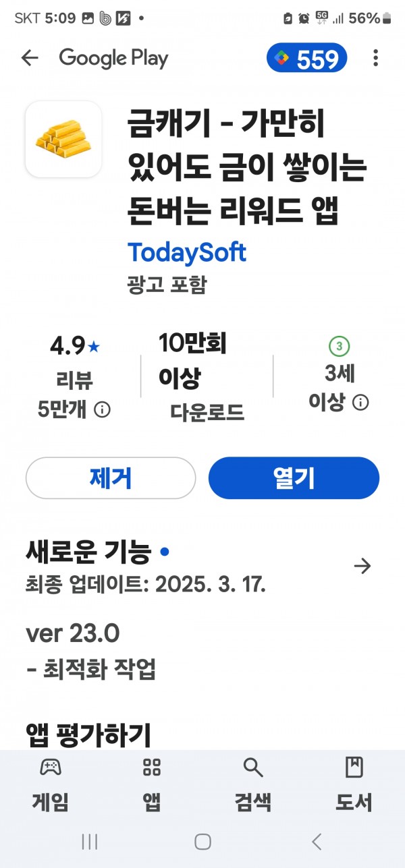
Task: Open the three-dot overflow menu
Action: [x=375, y=59]
